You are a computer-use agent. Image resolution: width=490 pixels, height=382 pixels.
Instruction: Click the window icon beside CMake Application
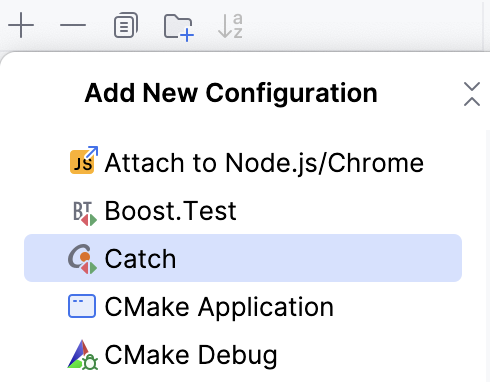click(82, 306)
